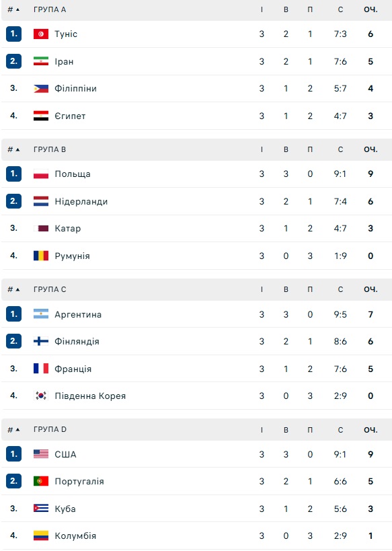Click the Tunisia flag icon
The height and width of the screenshot is (551, 392).
pyautogui.click(x=41, y=34)
